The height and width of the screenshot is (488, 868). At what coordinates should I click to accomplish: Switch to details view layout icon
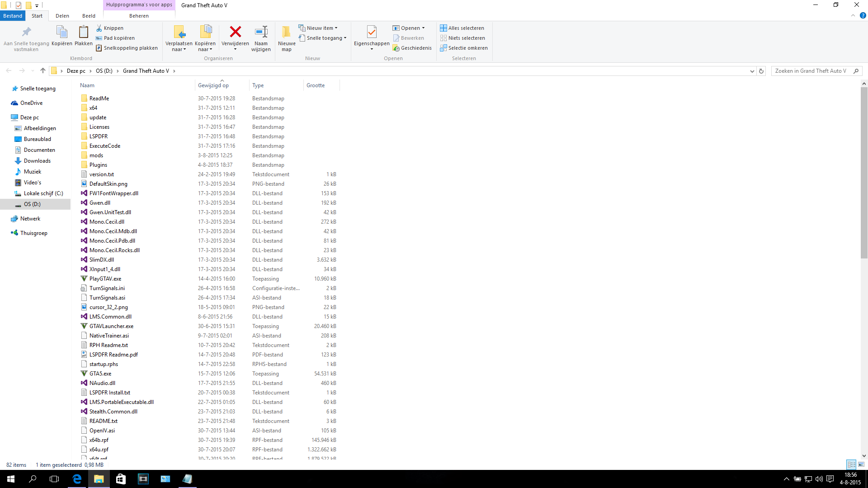point(851,465)
